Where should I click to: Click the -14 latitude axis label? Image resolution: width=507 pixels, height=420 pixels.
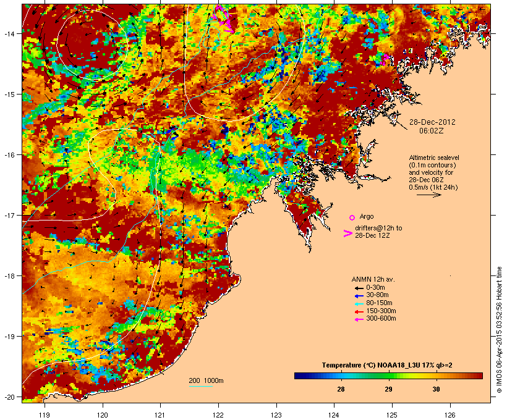[x=9, y=33]
